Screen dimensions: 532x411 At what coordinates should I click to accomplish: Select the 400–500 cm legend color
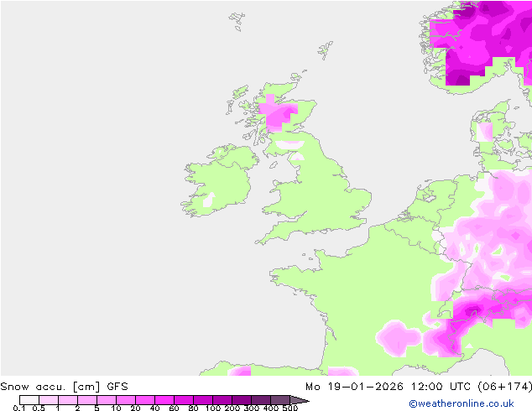click(x=280, y=400)
